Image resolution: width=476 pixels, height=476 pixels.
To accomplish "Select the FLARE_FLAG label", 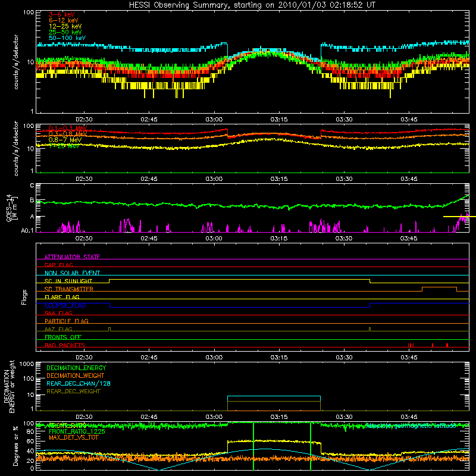I will pos(62,297).
